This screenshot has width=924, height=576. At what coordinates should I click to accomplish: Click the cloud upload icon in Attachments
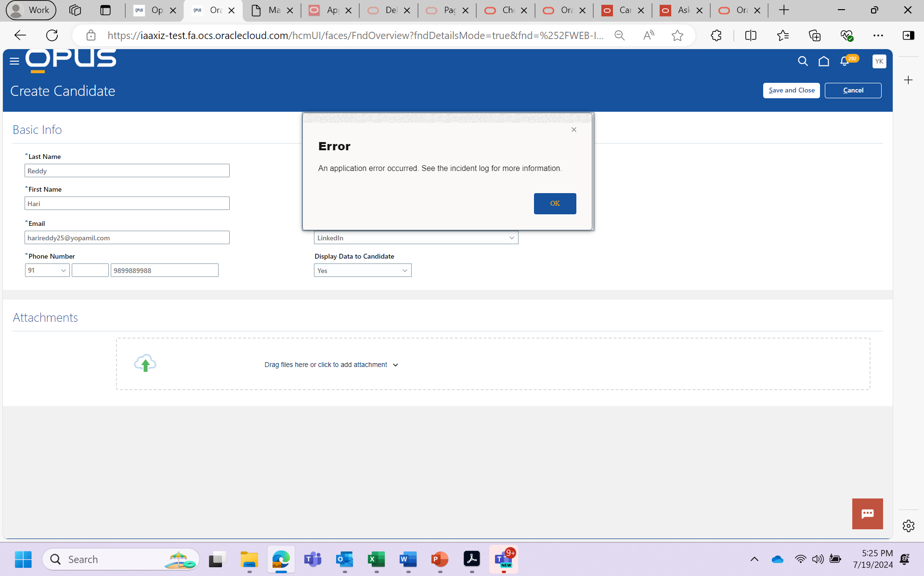tap(145, 363)
